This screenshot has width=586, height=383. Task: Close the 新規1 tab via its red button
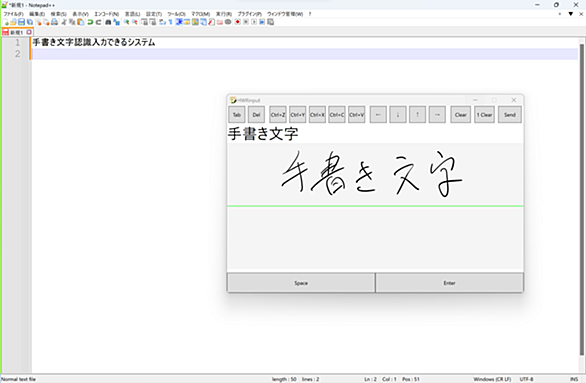click(x=29, y=33)
